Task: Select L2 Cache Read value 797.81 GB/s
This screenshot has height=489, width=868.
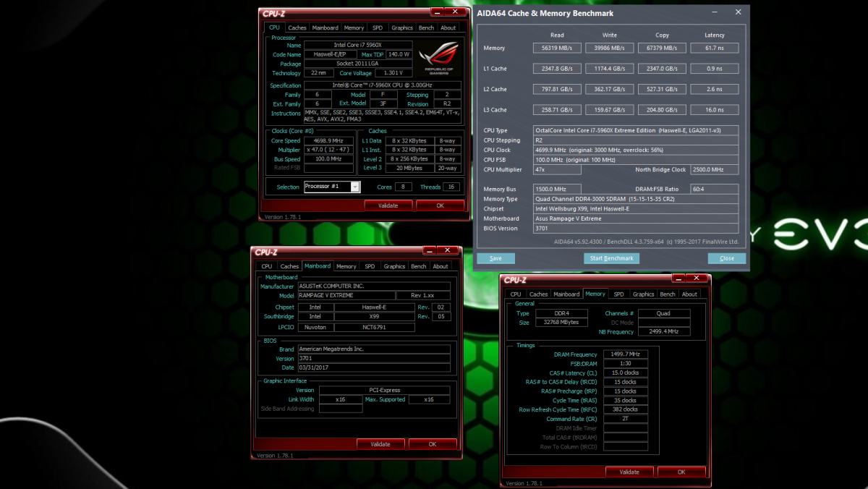Action: [557, 89]
